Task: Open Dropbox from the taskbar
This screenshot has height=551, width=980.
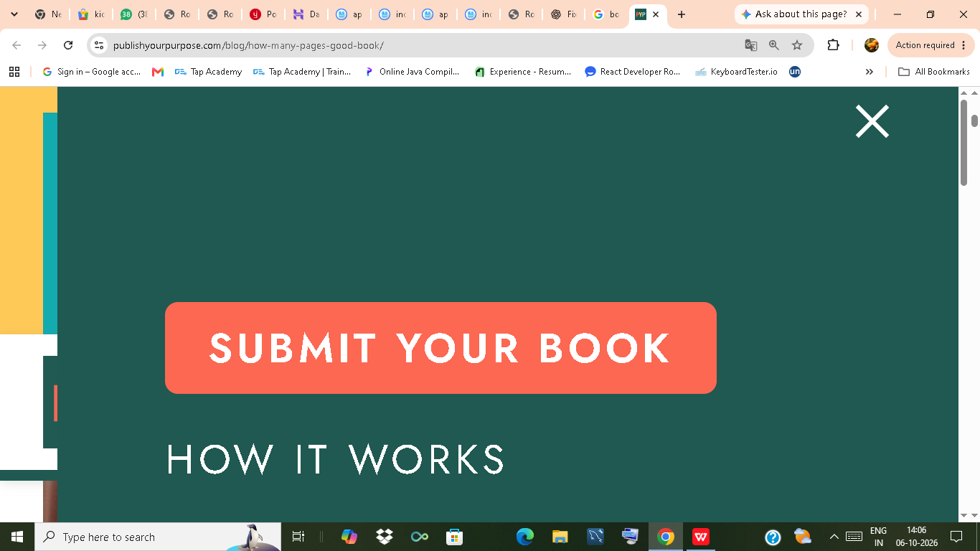Action: (385, 537)
